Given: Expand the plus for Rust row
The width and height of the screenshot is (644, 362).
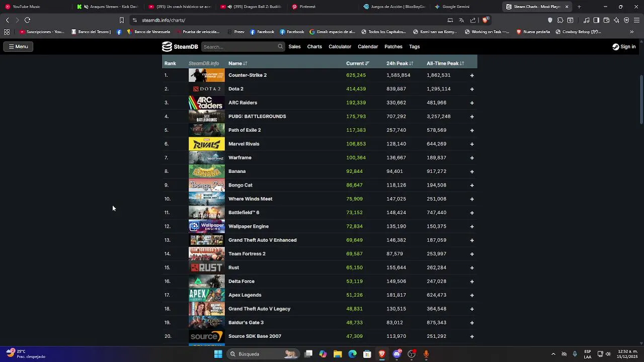Looking at the screenshot, I should 472,267.
